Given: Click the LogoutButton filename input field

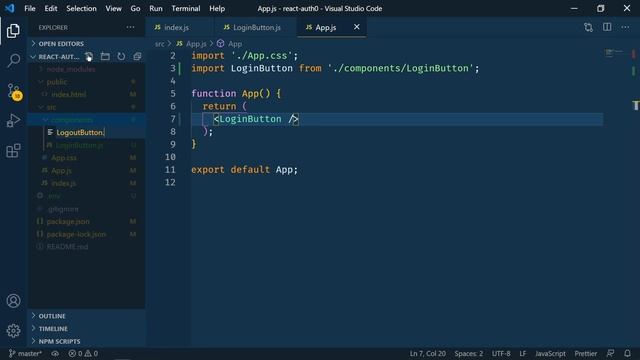Looking at the screenshot, I should 100,132.
